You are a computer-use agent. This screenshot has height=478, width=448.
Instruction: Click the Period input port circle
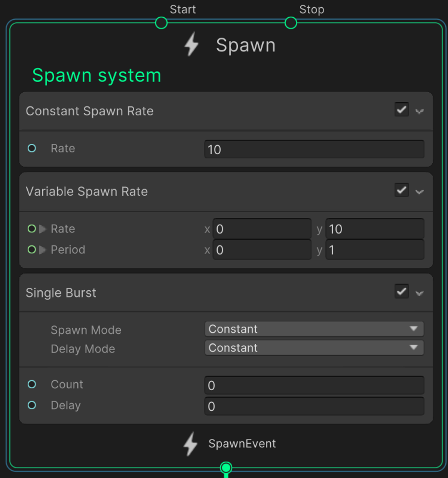pyautogui.click(x=32, y=250)
